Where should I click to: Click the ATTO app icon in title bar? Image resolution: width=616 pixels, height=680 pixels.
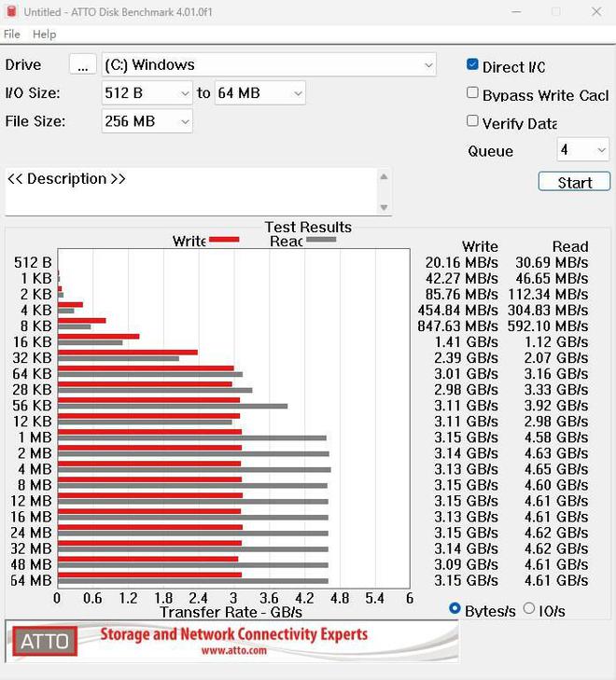click(11, 12)
